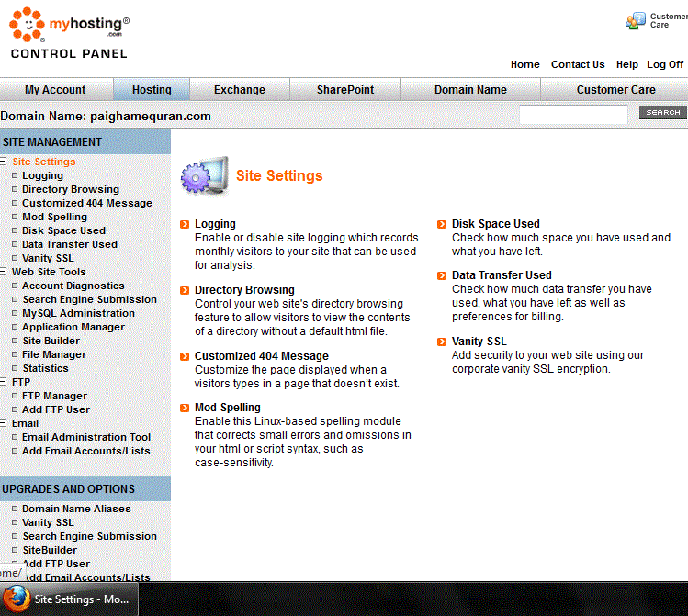Collapse the FTP tree section
688x616 pixels.
(x=4, y=382)
